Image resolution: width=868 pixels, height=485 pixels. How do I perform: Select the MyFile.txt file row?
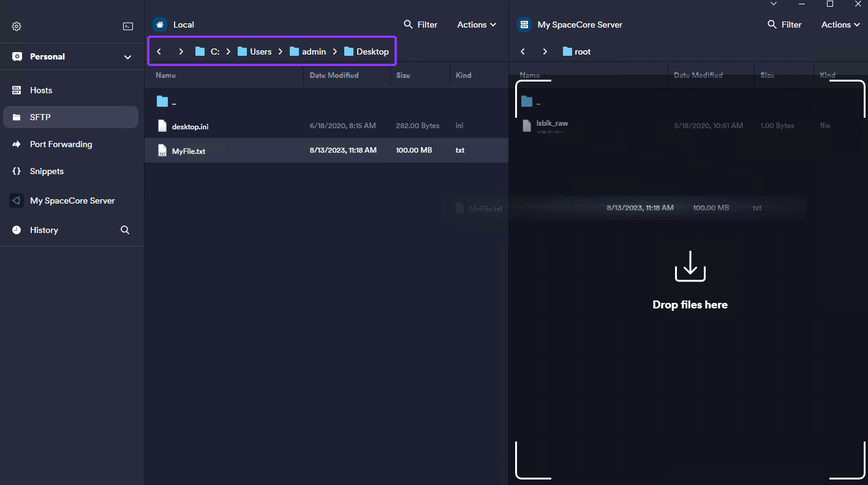coord(189,151)
